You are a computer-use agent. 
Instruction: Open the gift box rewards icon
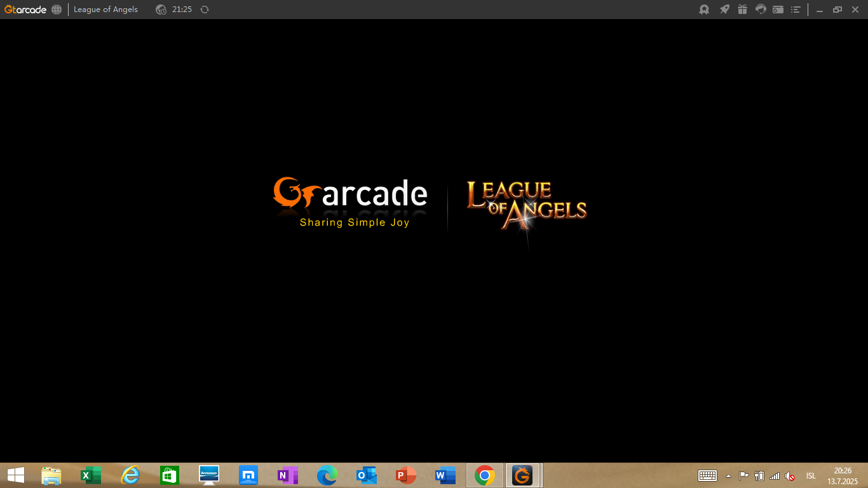click(742, 10)
